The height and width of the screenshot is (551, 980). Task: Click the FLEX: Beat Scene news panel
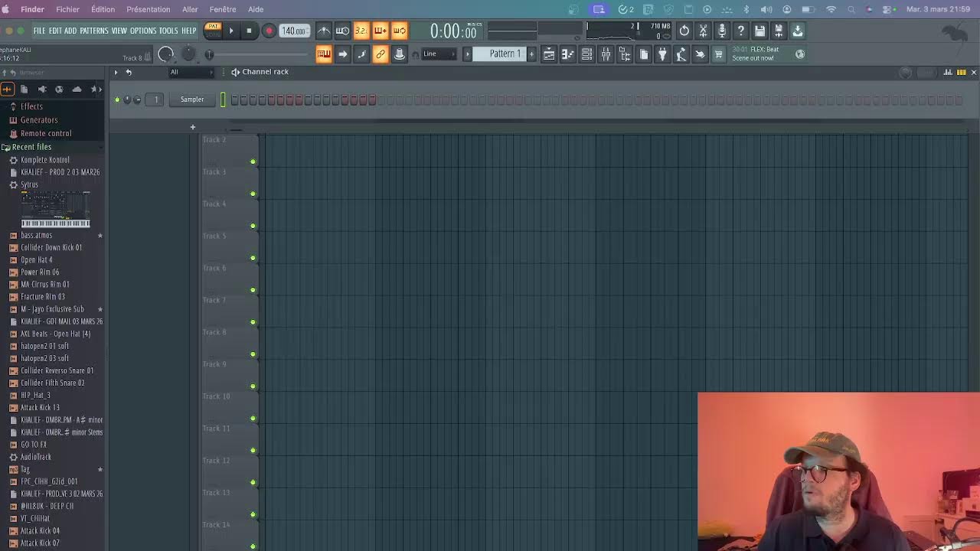(768, 54)
